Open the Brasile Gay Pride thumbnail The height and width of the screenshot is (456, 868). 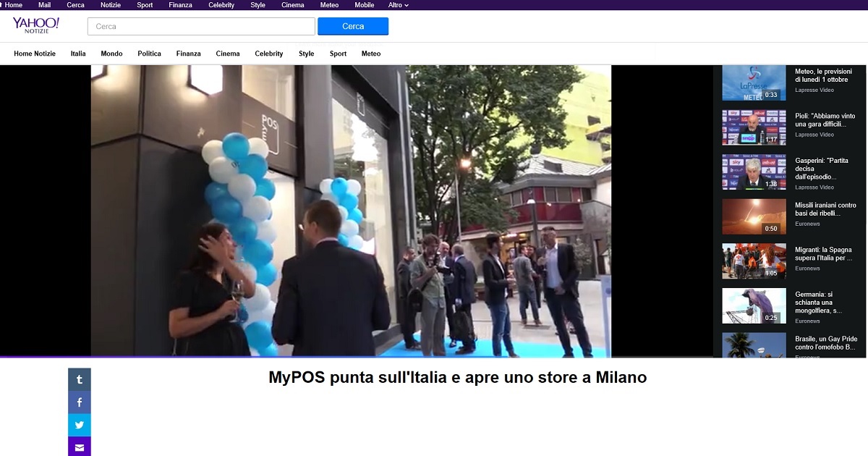[754, 345]
